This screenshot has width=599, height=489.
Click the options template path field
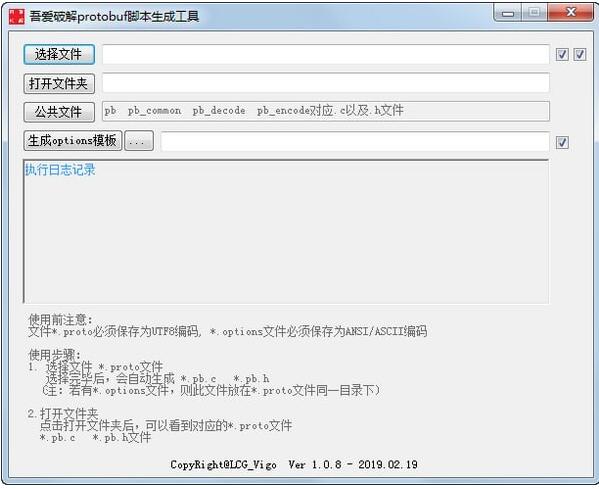(355, 141)
